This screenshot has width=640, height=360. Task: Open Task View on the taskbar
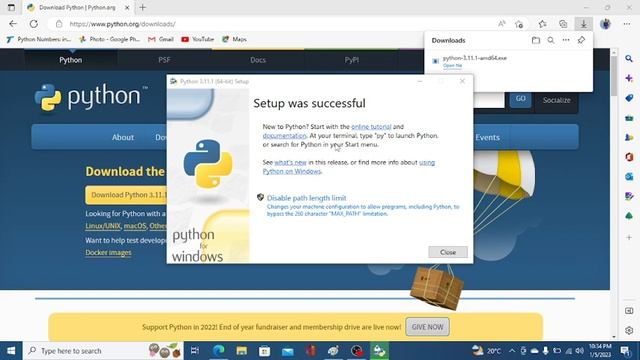click(195, 351)
